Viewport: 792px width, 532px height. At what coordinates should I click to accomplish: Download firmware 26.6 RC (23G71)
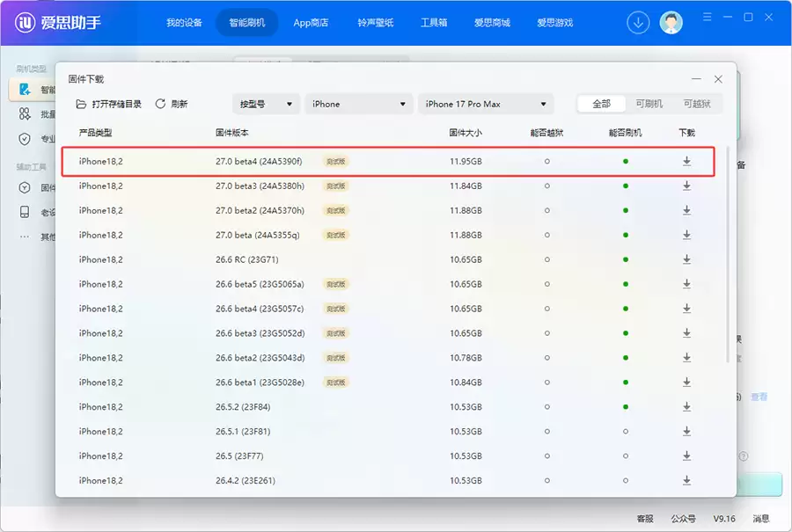point(686,259)
